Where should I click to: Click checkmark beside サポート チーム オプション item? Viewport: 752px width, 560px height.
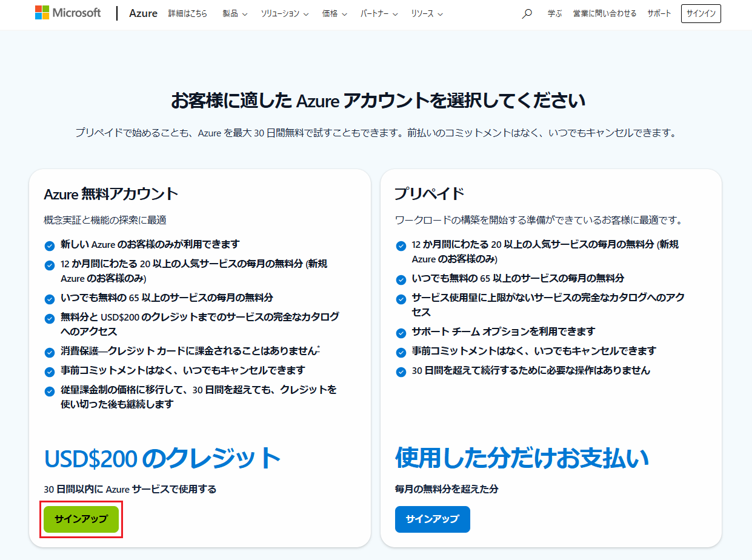401,333
